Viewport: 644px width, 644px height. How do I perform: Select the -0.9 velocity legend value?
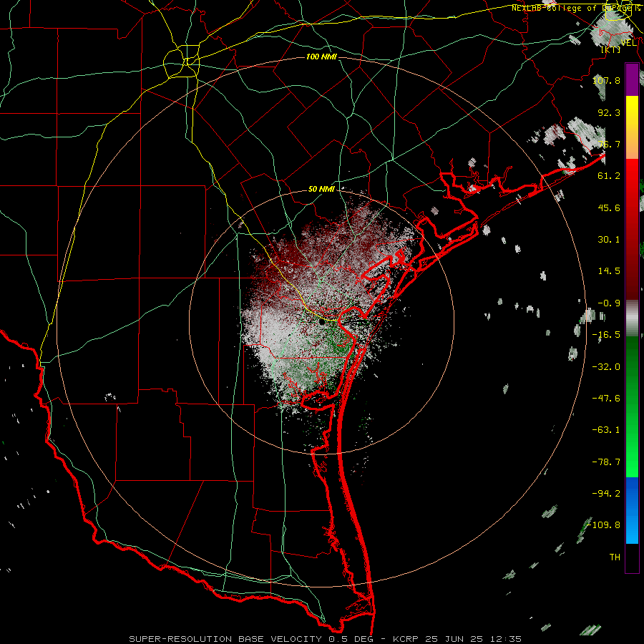[609, 303]
